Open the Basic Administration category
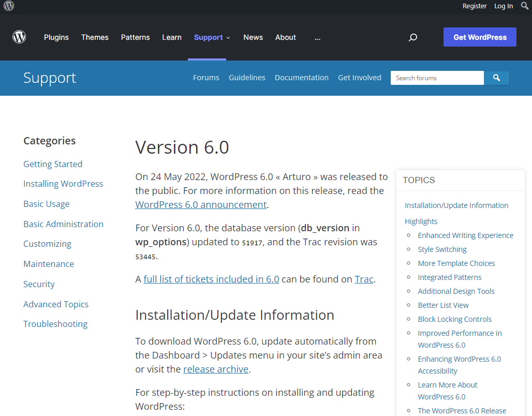 coord(64,224)
